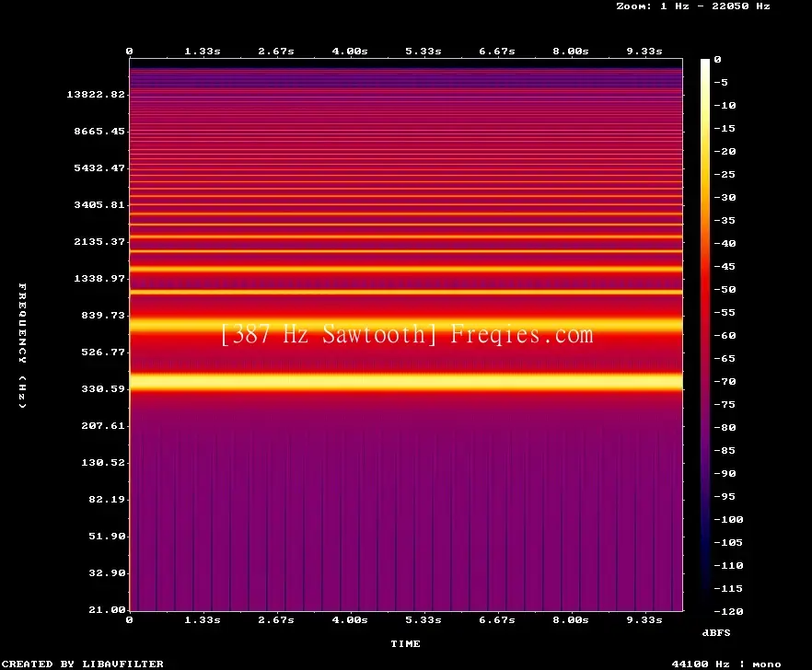Click the 4.00s label on the bottom time axis

point(350,619)
